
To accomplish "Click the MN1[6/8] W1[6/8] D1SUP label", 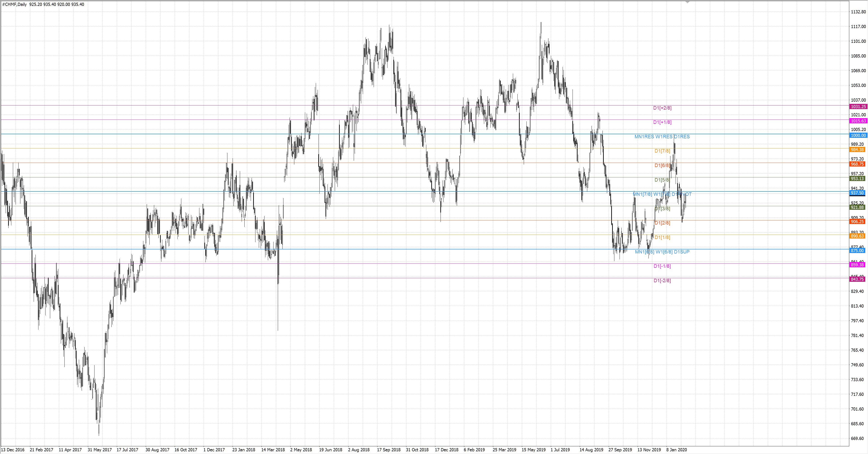I will [x=662, y=252].
